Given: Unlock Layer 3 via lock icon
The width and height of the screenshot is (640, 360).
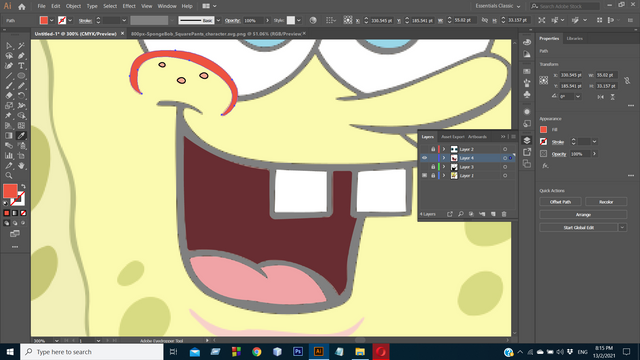Looking at the screenshot, I should pyautogui.click(x=433, y=167).
